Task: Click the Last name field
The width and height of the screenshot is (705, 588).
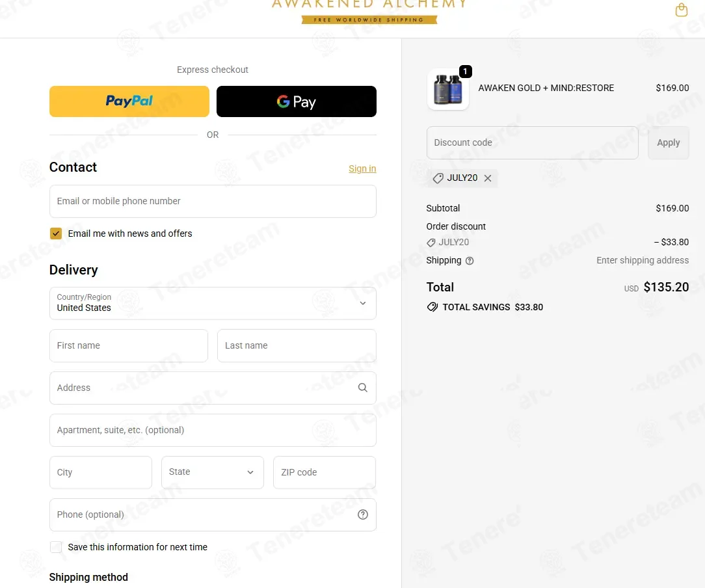Action: tap(297, 345)
